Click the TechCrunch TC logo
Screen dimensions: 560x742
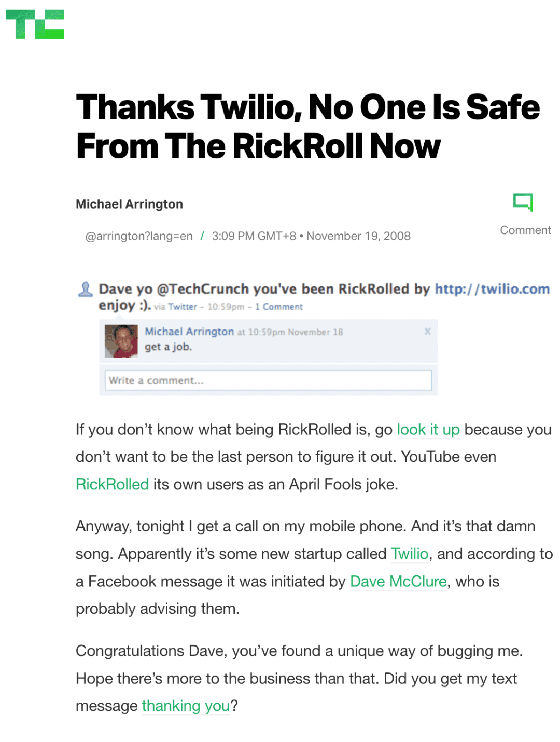point(35,24)
